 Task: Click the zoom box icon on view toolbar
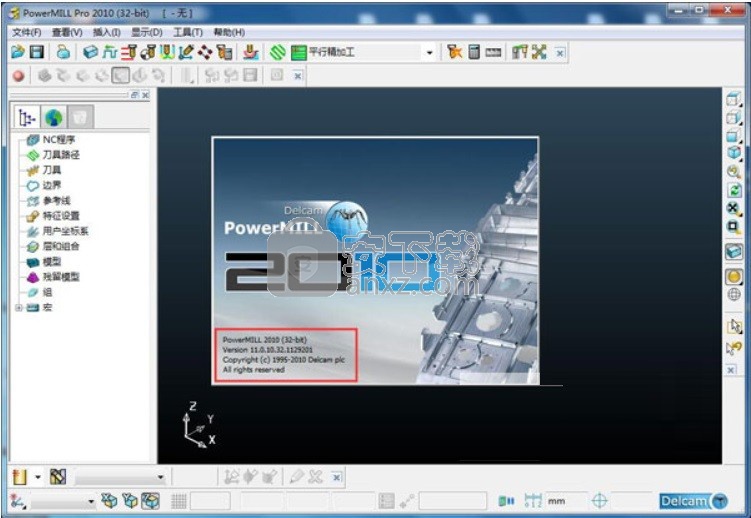(x=733, y=226)
